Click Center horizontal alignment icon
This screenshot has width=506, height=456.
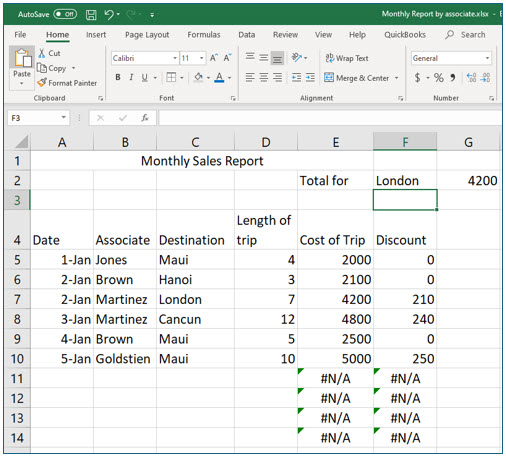point(264,78)
